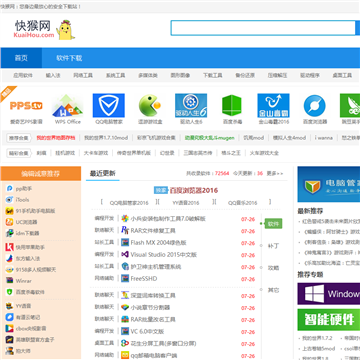The height and width of the screenshot is (360, 360).
Task: Click the 精彩合集 label button
Action: tap(19, 153)
